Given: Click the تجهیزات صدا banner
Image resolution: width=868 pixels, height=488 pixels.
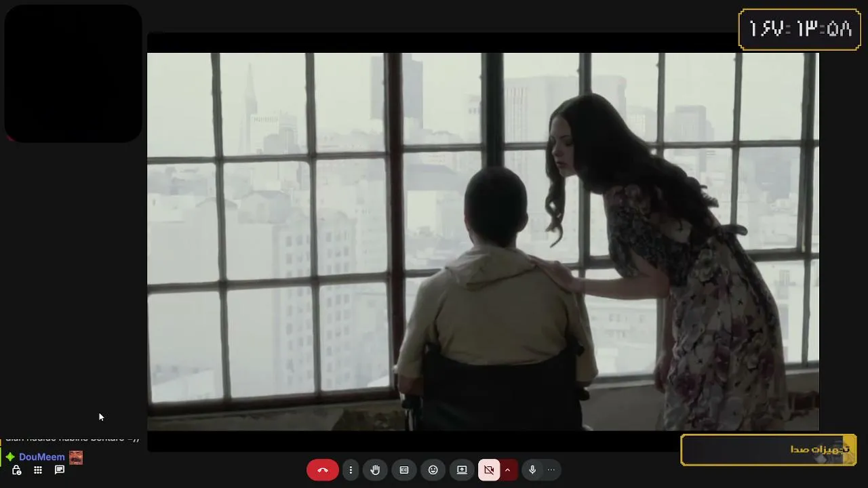Looking at the screenshot, I should pos(768,450).
